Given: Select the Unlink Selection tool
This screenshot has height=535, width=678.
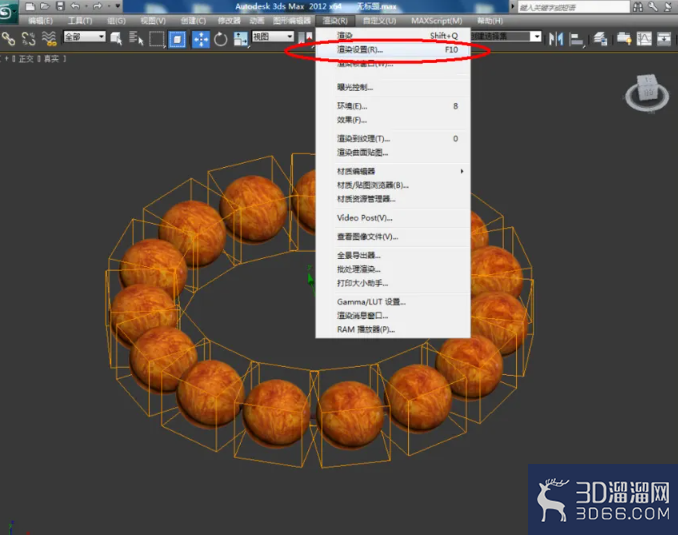Looking at the screenshot, I should [29, 39].
